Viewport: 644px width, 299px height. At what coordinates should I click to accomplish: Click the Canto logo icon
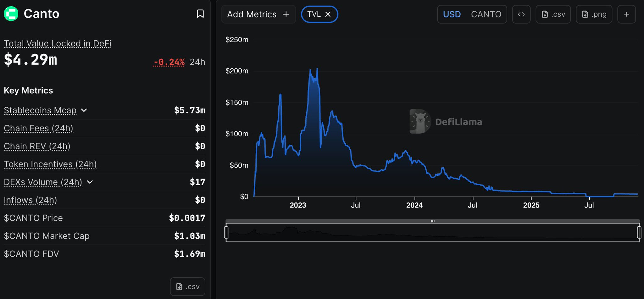(x=11, y=14)
